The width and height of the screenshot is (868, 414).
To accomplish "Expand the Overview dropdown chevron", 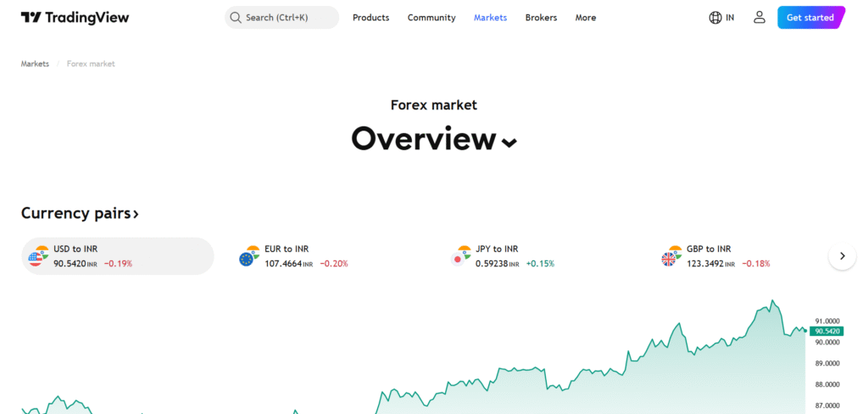I will (509, 143).
